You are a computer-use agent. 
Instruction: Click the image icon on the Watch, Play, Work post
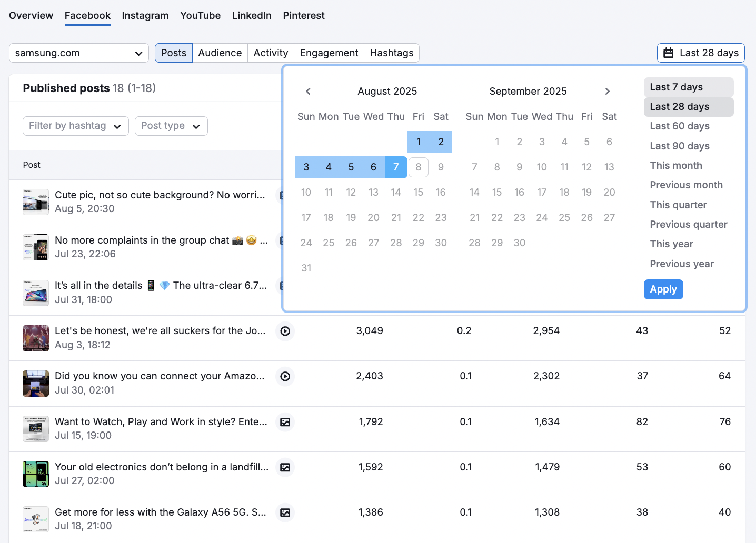[285, 421]
